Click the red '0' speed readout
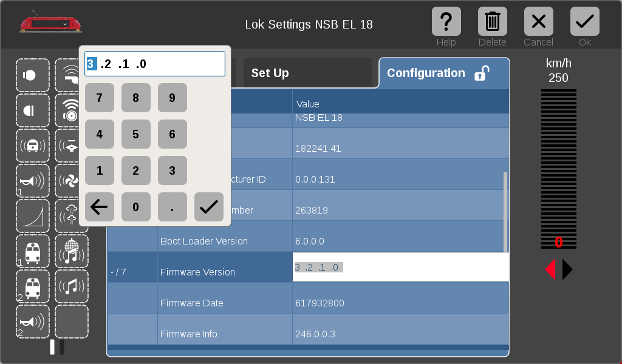Image resolution: width=622 pixels, height=364 pixels. coord(559,242)
